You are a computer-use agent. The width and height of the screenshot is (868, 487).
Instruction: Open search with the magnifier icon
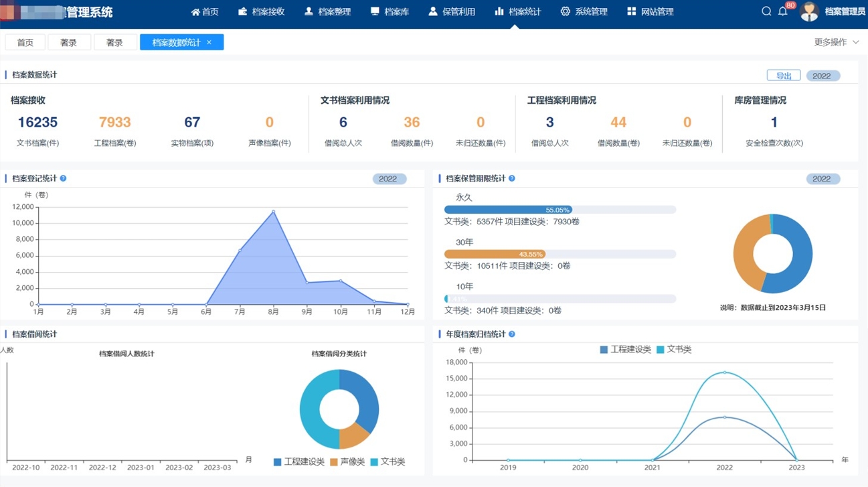pos(766,11)
